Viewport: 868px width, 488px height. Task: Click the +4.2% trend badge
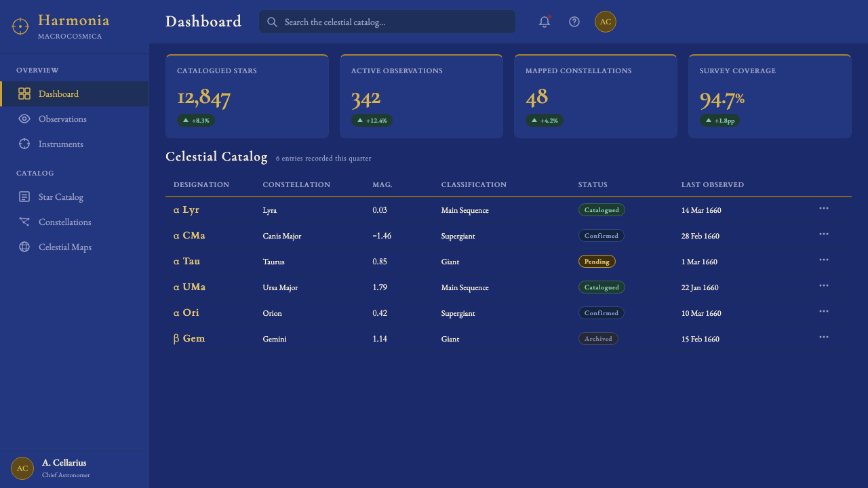[x=545, y=121]
